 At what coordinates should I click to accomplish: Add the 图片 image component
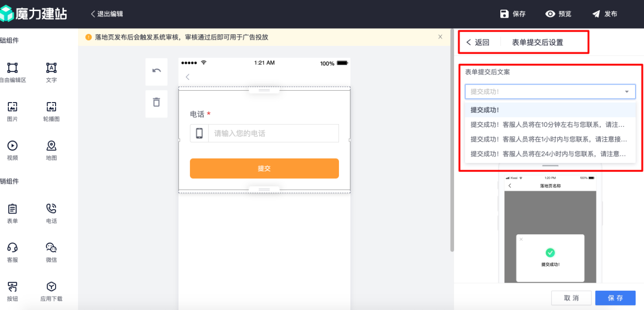[12, 111]
